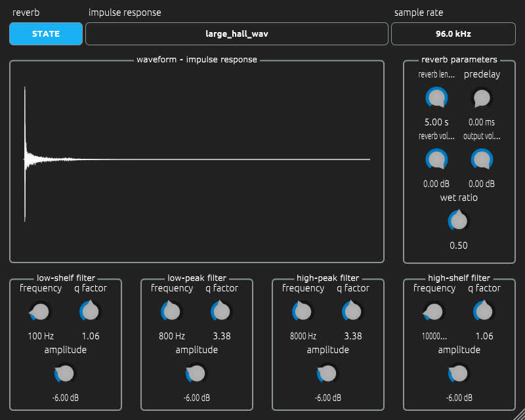Click the reverb length knob
The height and width of the screenshot is (420, 525).
436,98
